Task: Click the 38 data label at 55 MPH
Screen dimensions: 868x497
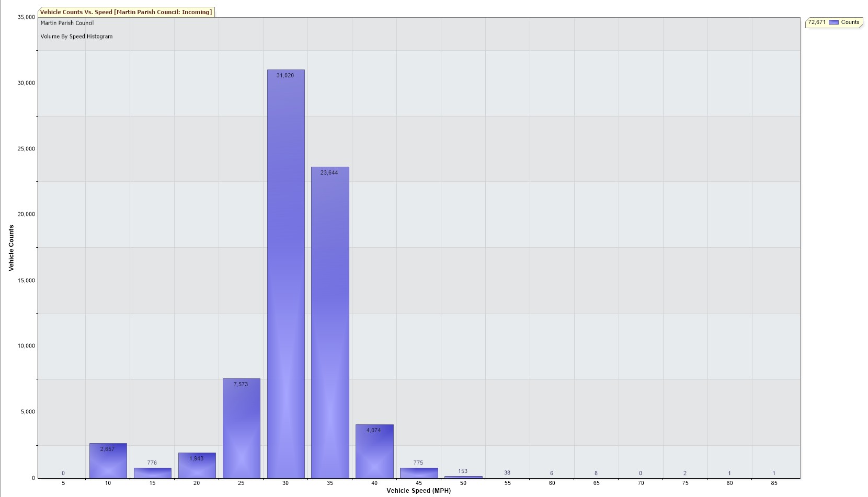Action: pyautogui.click(x=507, y=472)
